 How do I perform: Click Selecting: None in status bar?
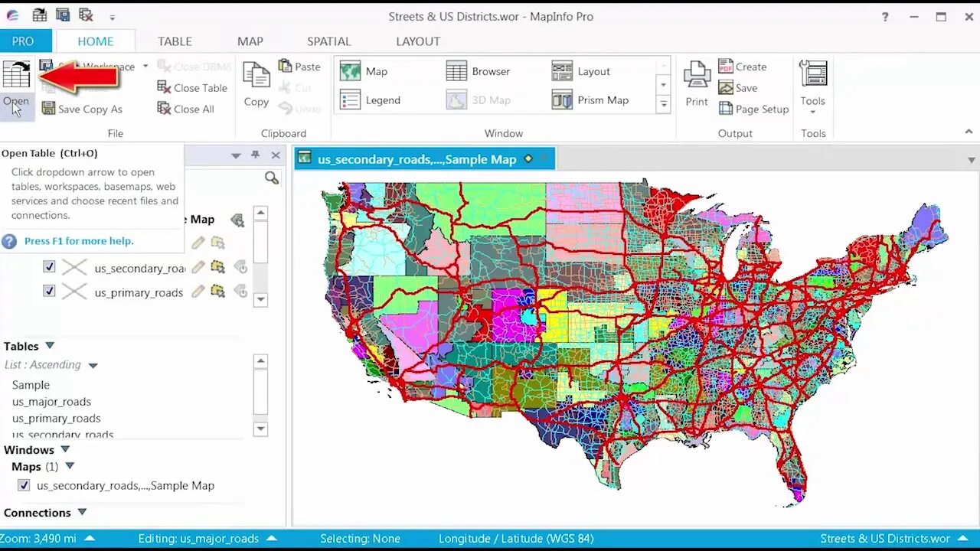tap(360, 539)
